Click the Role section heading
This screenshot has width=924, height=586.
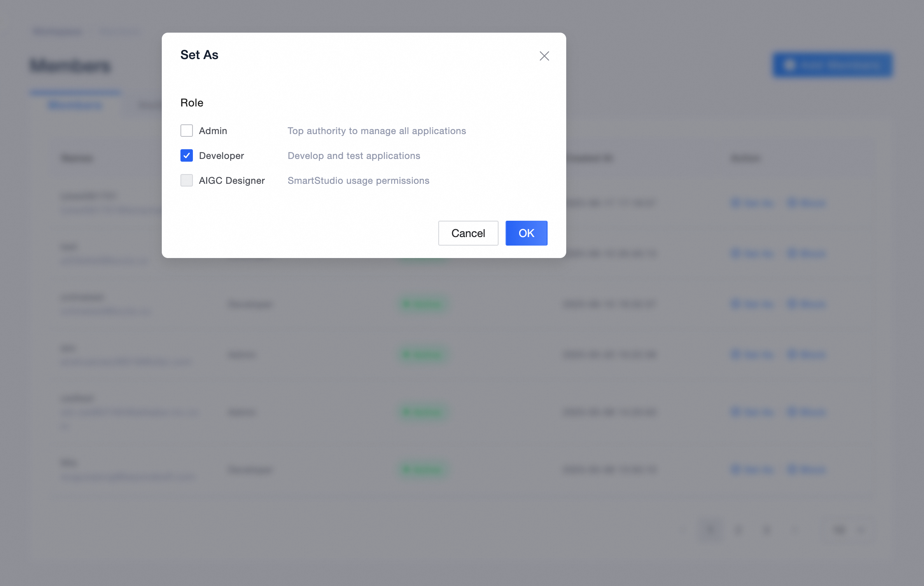192,103
